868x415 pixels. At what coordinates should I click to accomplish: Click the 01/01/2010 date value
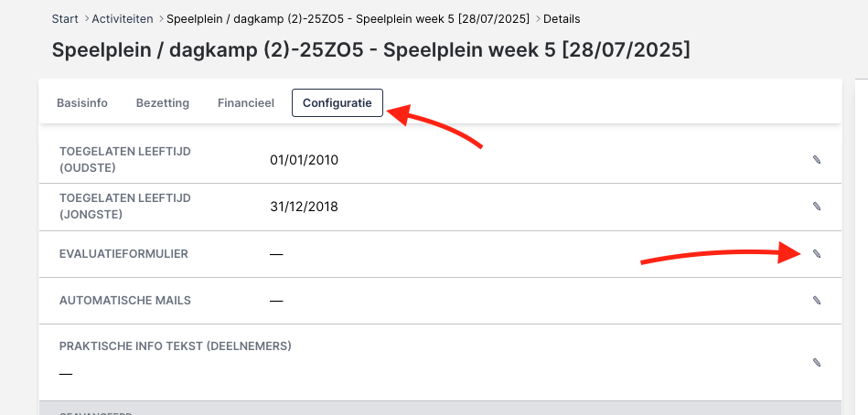(x=304, y=160)
